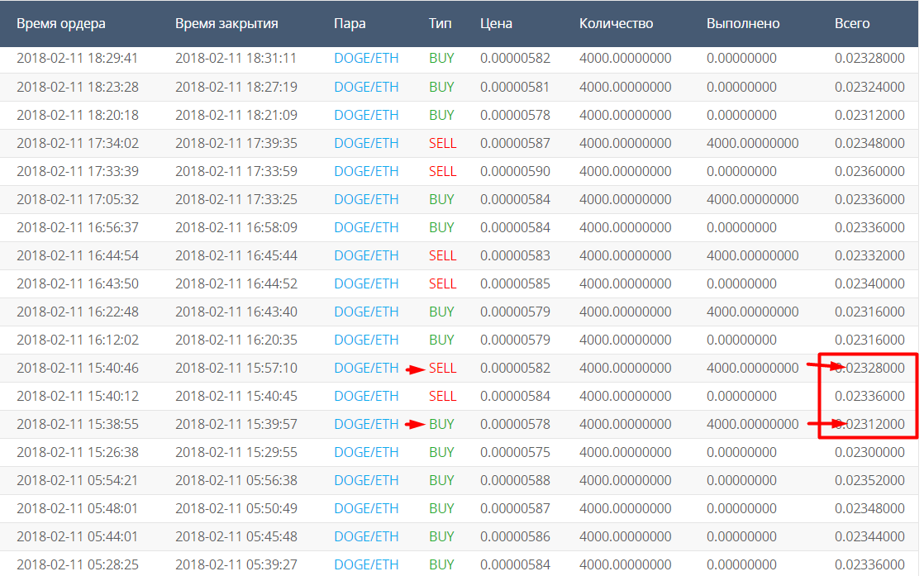Click quantity 4000.00000000 in the 05:48:01 row
The image size is (924, 576).
[x=626, y=509]
